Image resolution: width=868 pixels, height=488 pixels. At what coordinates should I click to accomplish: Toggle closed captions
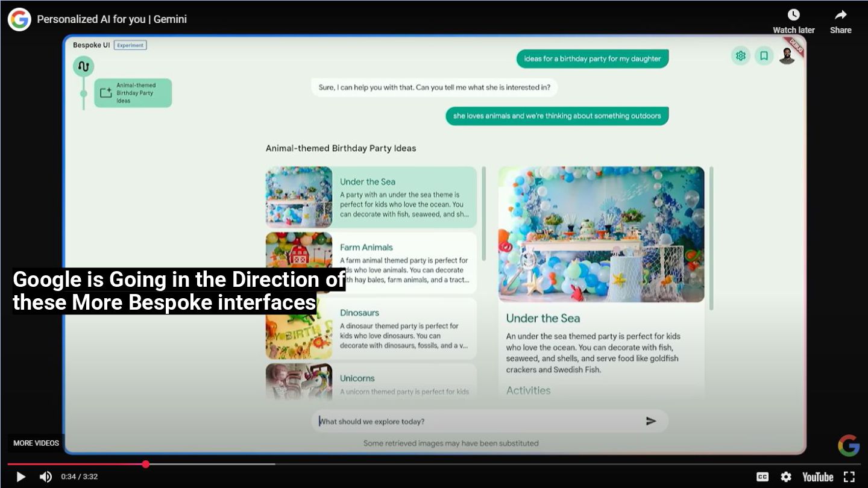click(x=763, y=477)
